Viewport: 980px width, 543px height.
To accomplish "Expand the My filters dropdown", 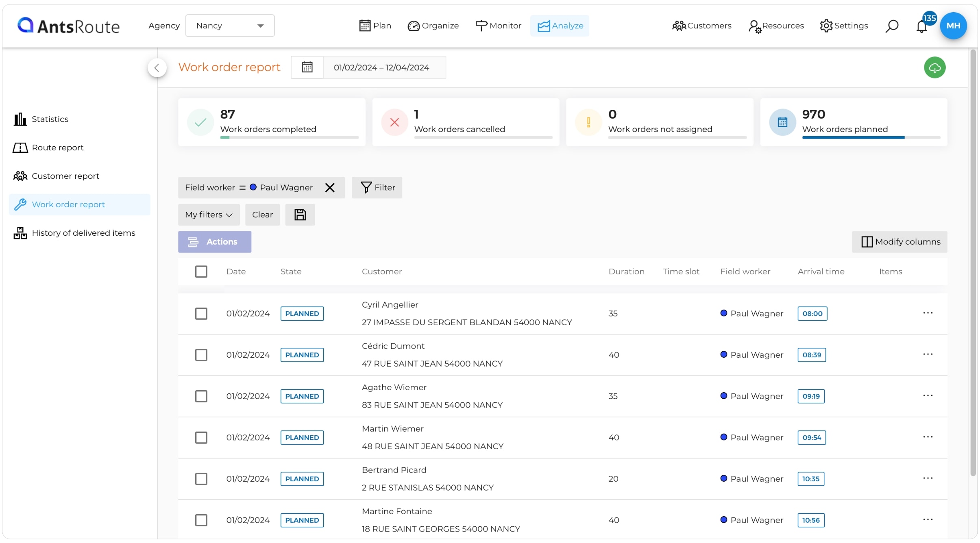I will pyautogui.click(x=209, y=215).
